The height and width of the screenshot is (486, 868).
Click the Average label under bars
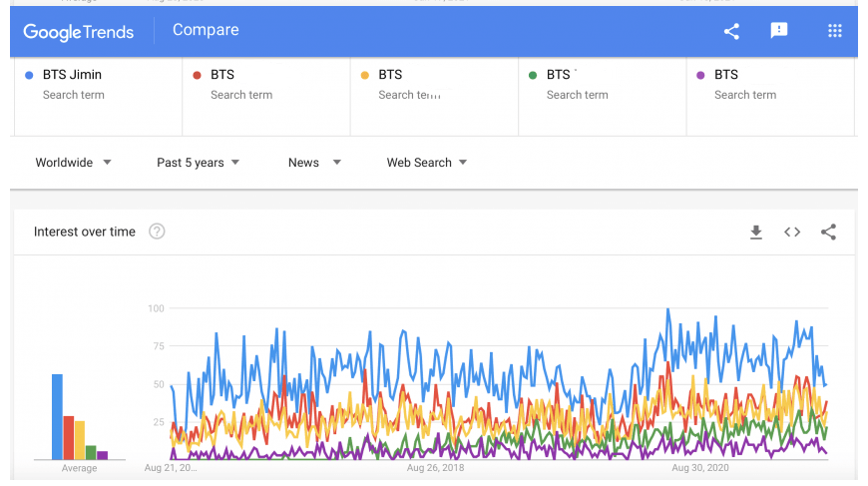79,468
